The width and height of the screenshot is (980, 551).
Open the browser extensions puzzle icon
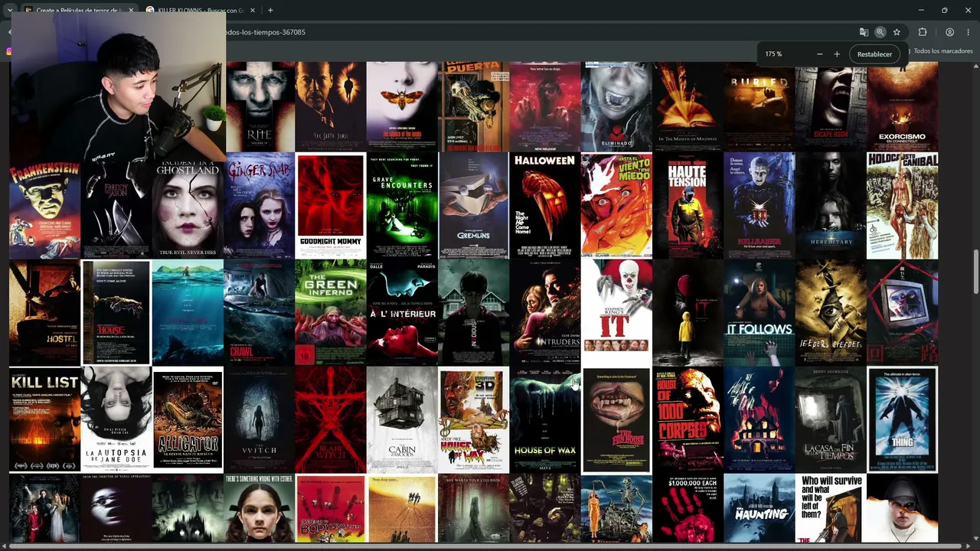[x=923, y=32]
